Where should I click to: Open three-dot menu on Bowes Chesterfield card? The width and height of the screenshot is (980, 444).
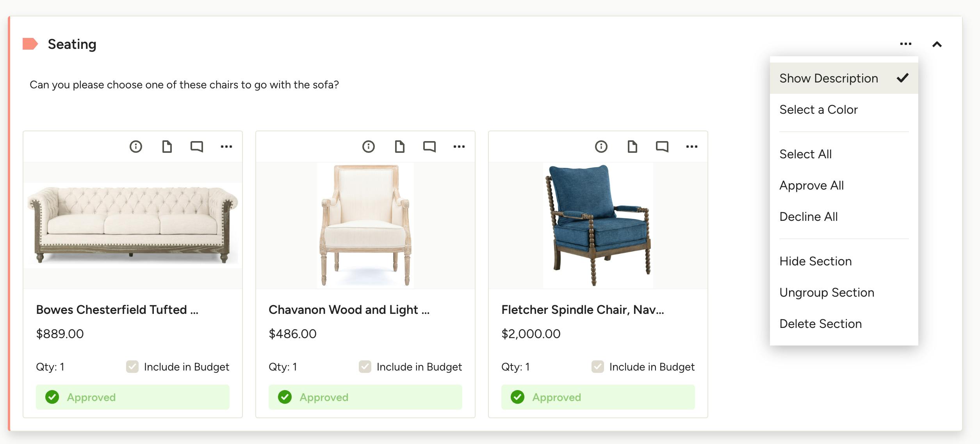click(x=226, y=147)
